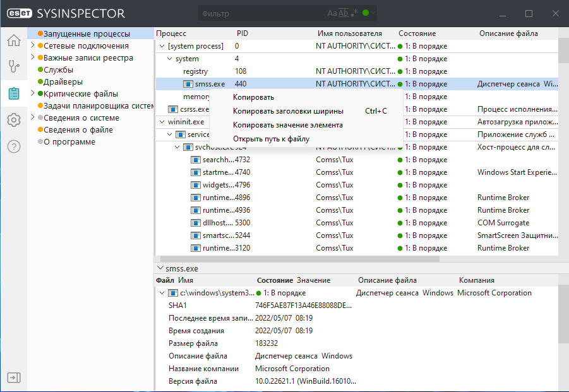
Task: Open Драйверы in sidebar
Action: 63,81
